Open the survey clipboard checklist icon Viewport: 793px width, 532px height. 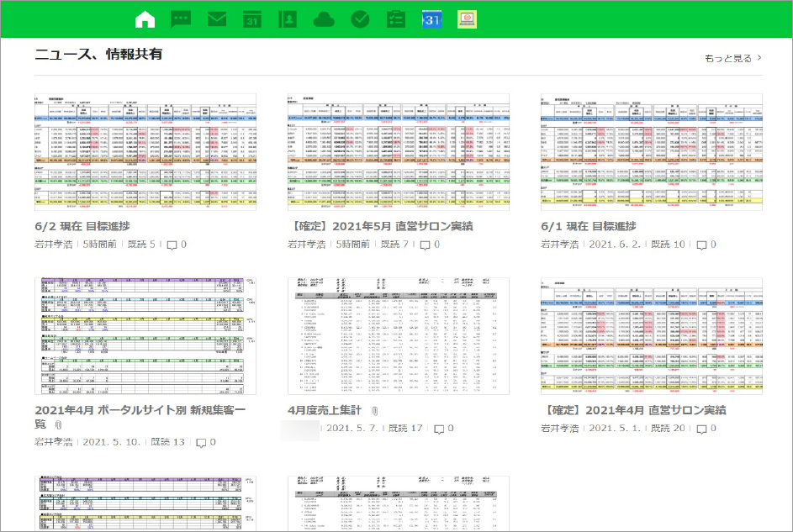[x=395, y=19]
